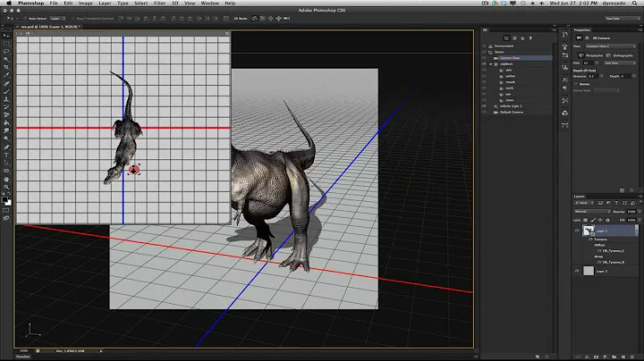Click the Coordinates icon in Properties panel

pos(587,38)
